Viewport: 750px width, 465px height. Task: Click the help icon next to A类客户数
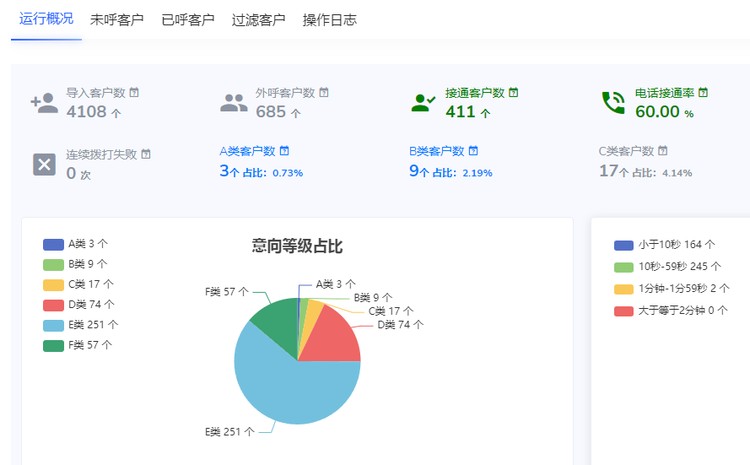pos(284,151)
